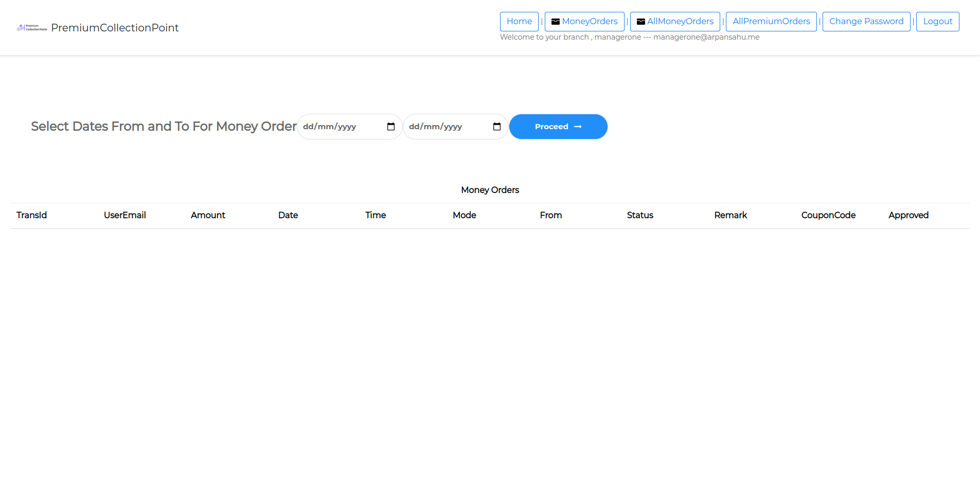The width and height of the screenshot is (980, 488).
Task: Click the TransId column header
Action: (x=31, y=215)
